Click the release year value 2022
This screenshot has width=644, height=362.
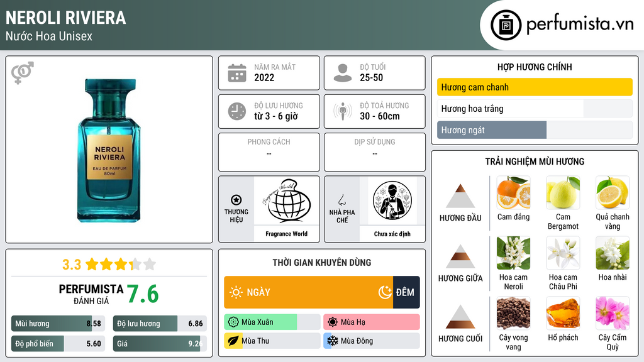(264, 77)
